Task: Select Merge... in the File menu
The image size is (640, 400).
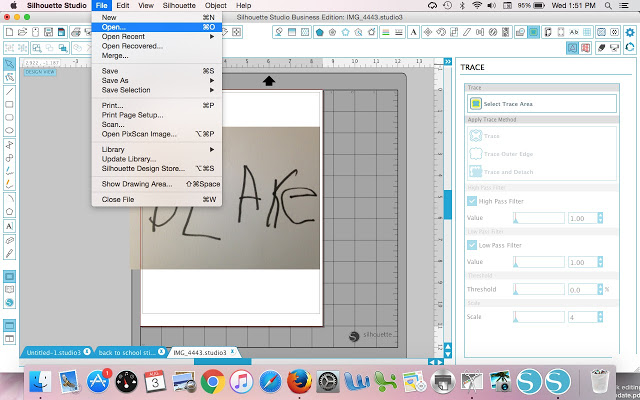Action: tap(157, 56)
